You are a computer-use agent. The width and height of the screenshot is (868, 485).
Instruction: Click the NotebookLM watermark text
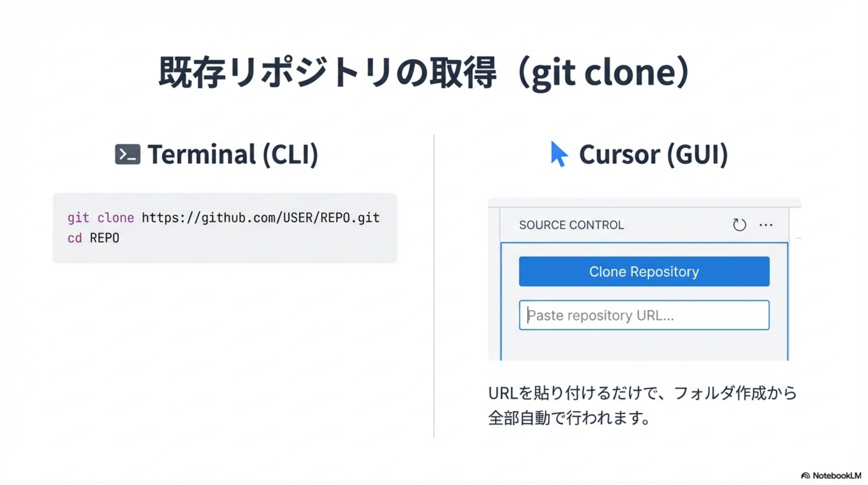pyautogui.click(x=837, y=476)
